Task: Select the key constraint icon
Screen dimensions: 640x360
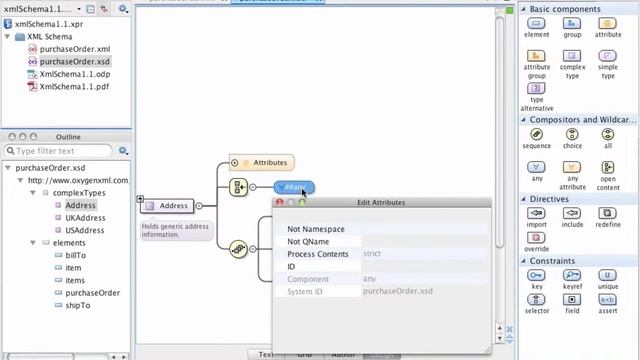Action: (536, 275)
